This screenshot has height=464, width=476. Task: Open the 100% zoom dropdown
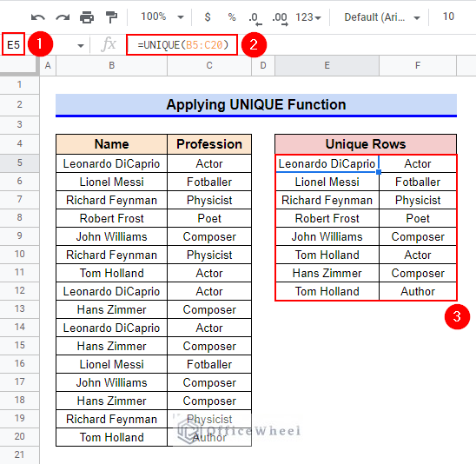coord(162,17)
